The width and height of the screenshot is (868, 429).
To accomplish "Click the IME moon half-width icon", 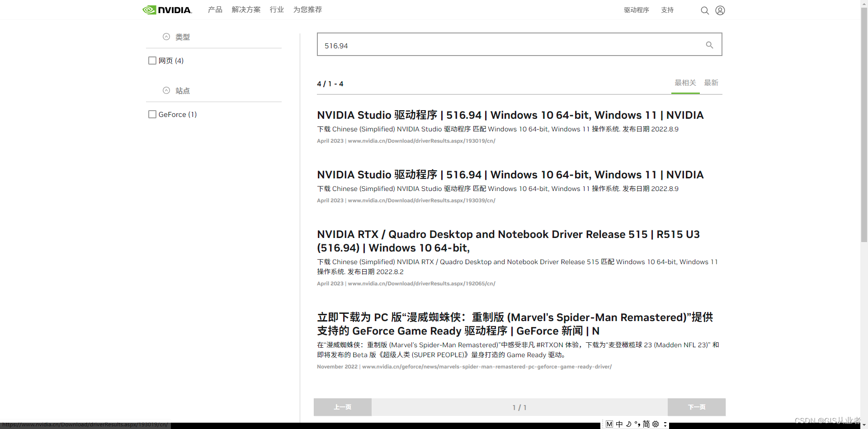I will click(x=628, y=424).
